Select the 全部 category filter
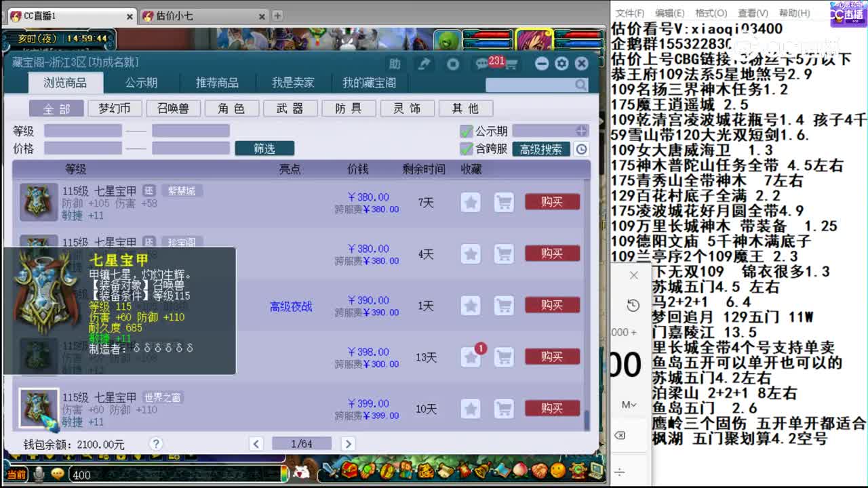 click(x=56, y=108)
